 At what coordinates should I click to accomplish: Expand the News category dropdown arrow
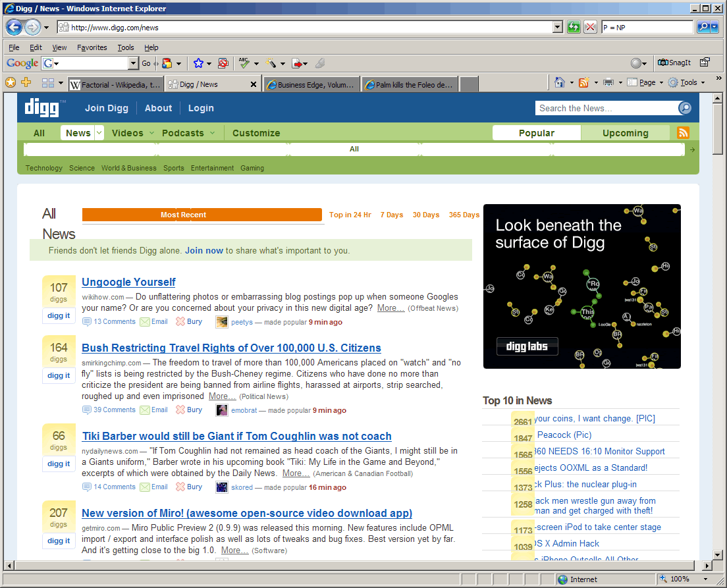99,133
